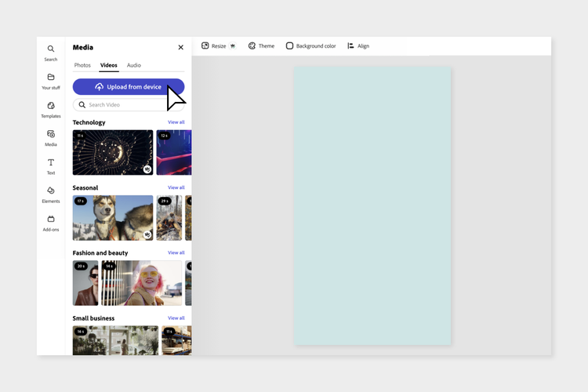
Task: Open Your stuff folder
Action: click(x=51, y=82)
